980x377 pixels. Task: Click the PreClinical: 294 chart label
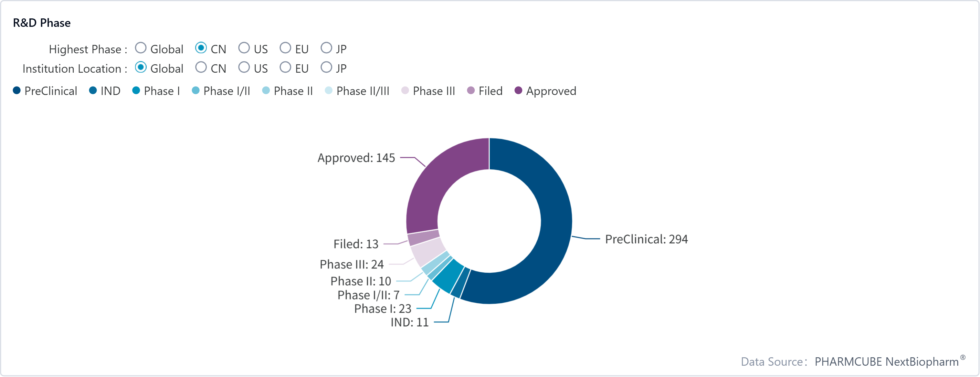646,239
